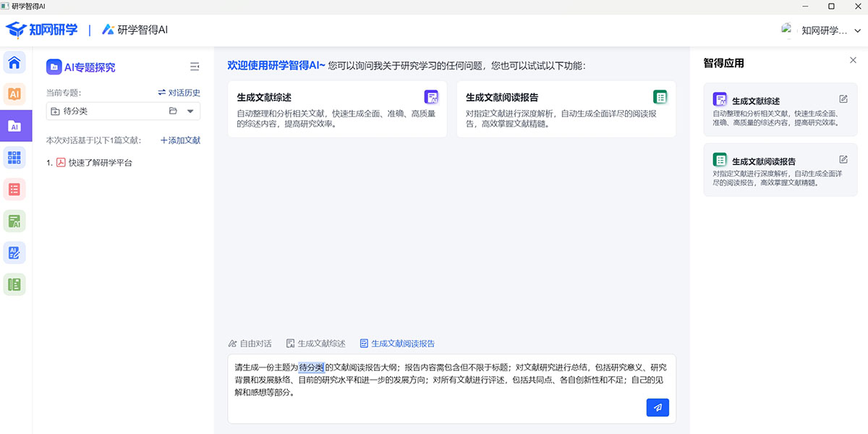Open the blue AI writing pencil sidebar icon
Viewport: 868px width, 434px height.
pos(14,252)
